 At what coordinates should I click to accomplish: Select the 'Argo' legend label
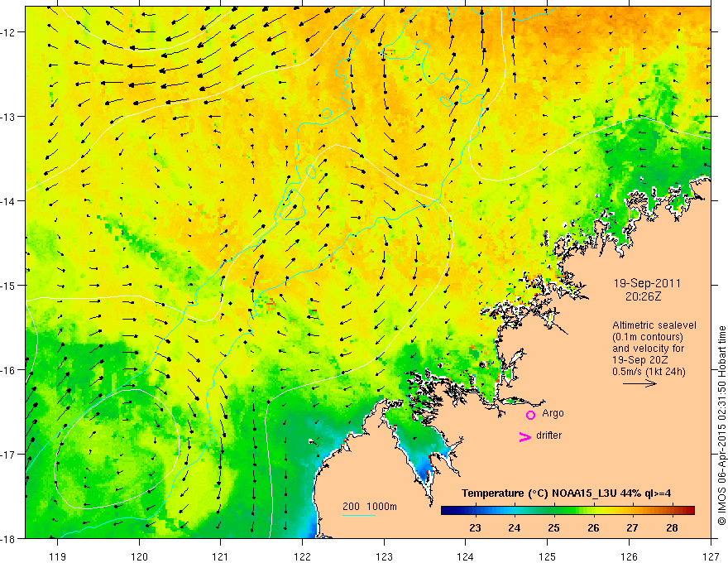click(x=553, y=413)
